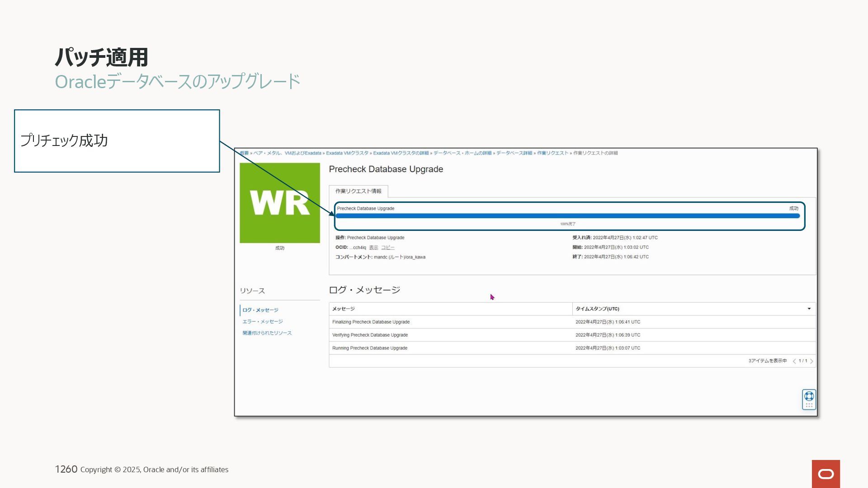This screenshot has width=868, height=488.
Task: Select the 作業リクエスト情報 tab
Action: point(358,191)
